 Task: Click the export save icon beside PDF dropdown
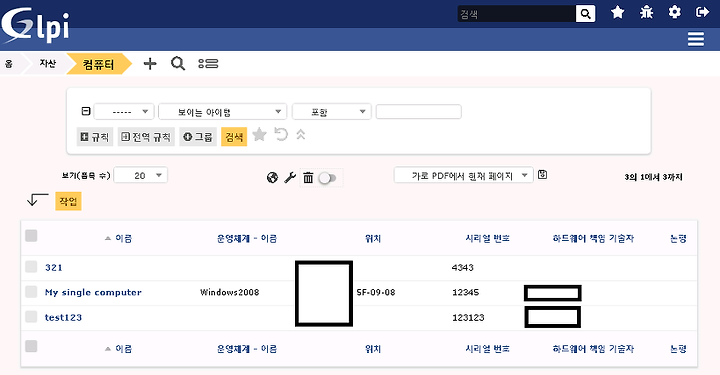coord(542,175)
